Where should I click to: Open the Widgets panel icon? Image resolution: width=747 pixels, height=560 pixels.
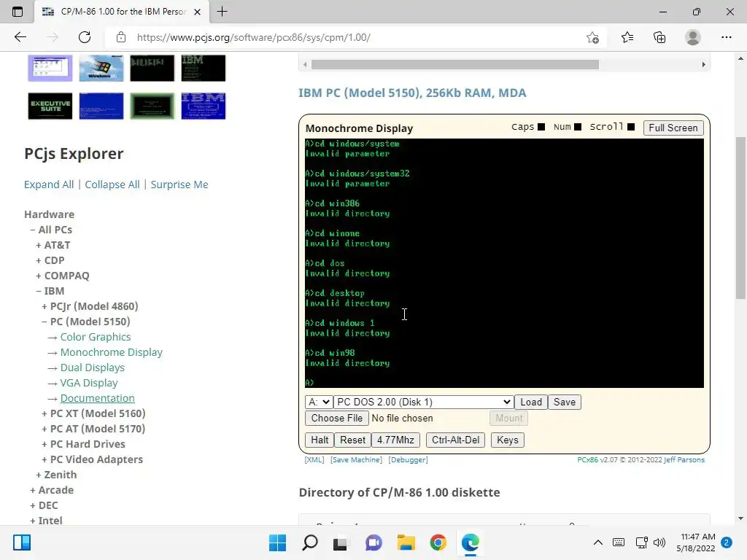[x=22, y=542]
